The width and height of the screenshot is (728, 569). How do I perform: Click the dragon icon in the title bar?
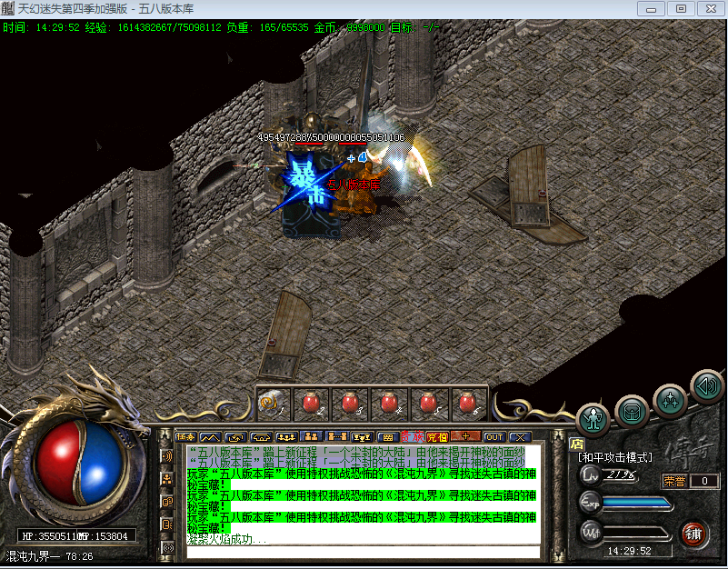click(x=7, y=8)
